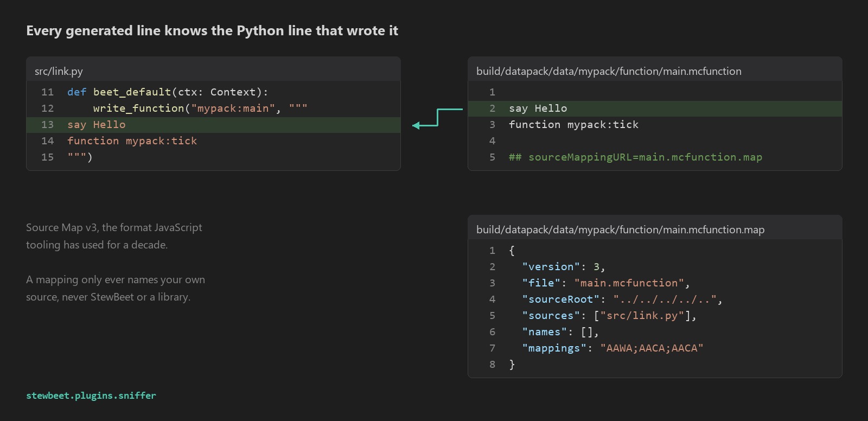Screen dimensions: 868x421
Task: Click the stewbeet.plugins.sniffer label
Action: pos(91,396)
